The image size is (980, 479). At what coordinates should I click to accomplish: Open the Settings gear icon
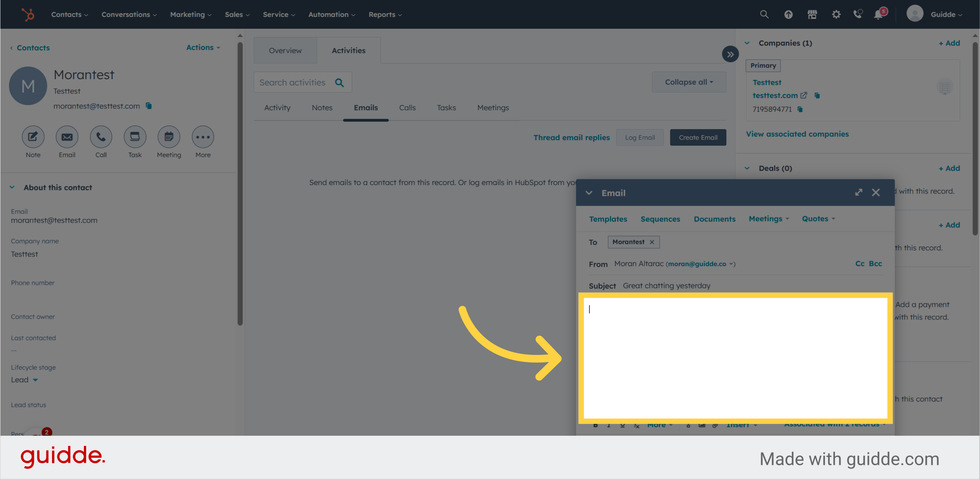(x=836, y=15)
